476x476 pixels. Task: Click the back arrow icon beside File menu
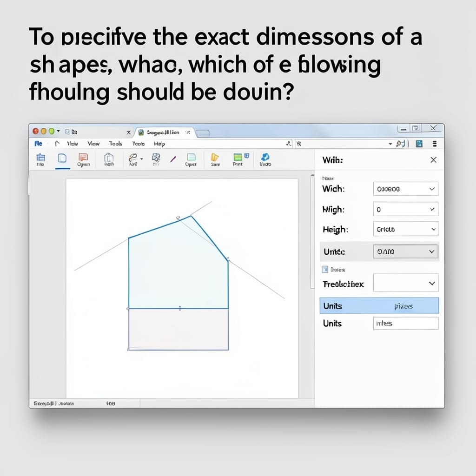coord(57,143)
